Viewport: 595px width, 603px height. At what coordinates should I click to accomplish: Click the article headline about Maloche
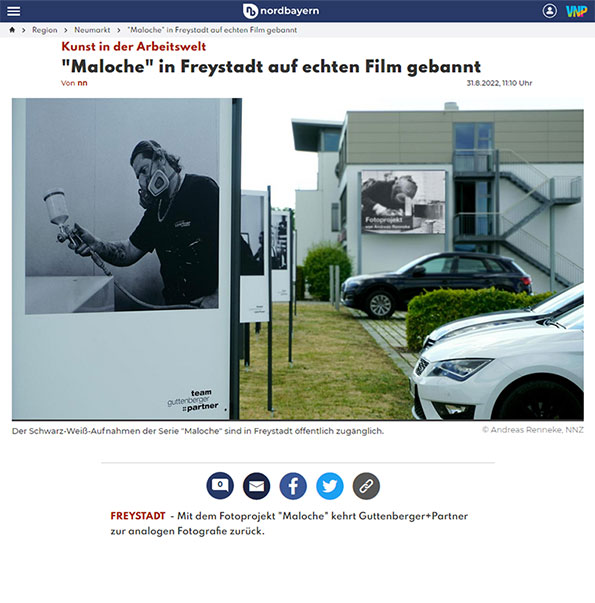coord(271,67)
